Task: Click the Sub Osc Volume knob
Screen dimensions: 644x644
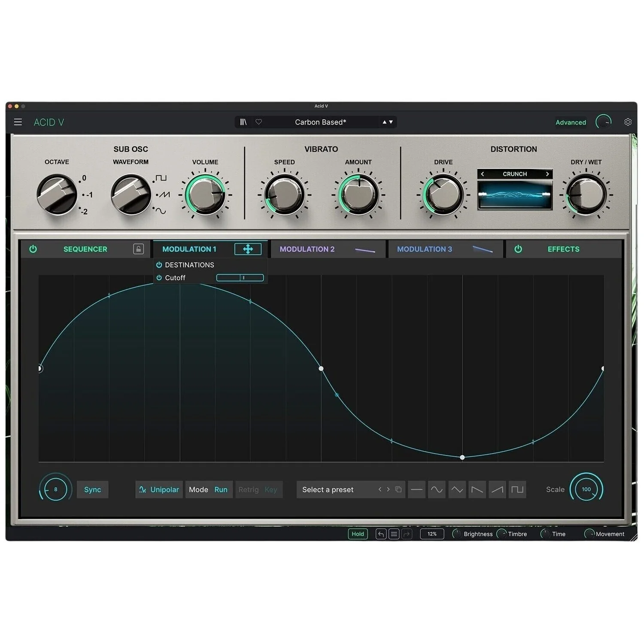Action: point(205,194)
